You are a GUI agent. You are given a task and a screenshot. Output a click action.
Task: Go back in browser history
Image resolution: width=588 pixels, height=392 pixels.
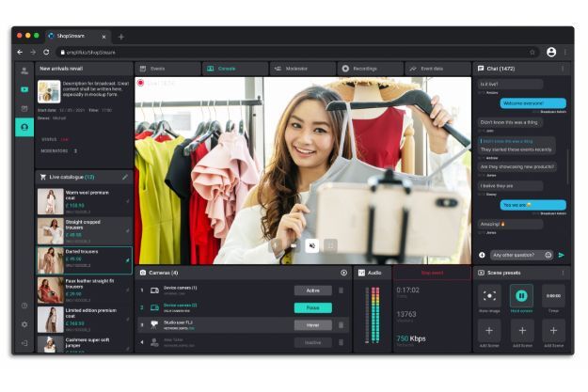click(x=20, y=52)
